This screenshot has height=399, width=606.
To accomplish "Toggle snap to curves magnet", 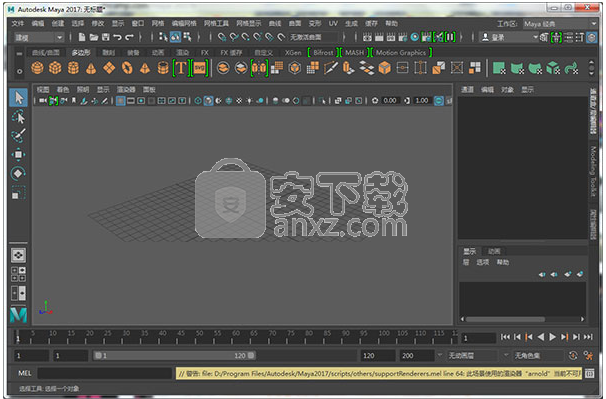I will pos(234,37).
